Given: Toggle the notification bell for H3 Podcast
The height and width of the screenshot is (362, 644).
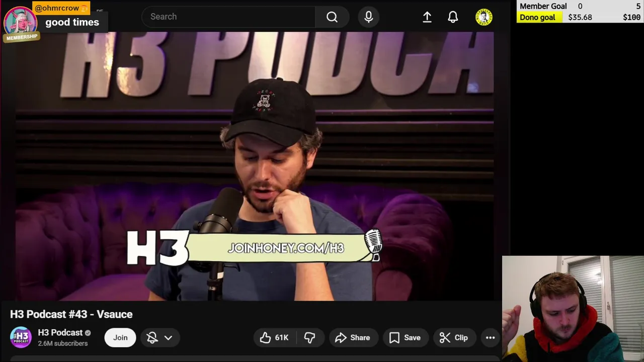Looking at the screenshot, I should [152, 338].
